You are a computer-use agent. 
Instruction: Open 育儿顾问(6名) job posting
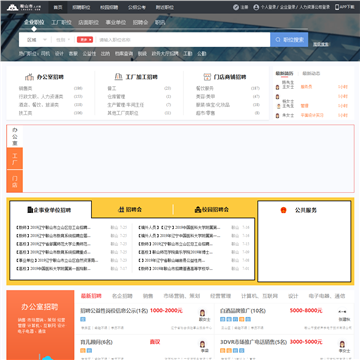point(96,342)
